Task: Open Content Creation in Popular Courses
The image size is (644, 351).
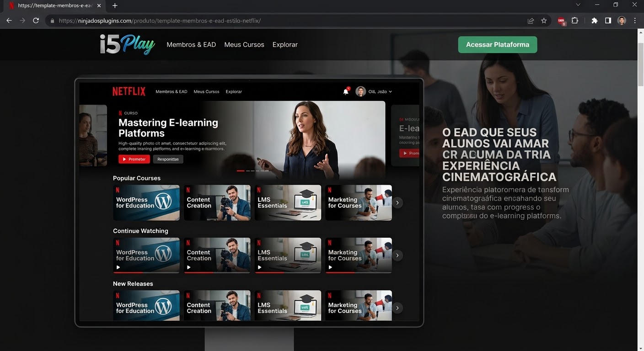Action: coord(217,202)
